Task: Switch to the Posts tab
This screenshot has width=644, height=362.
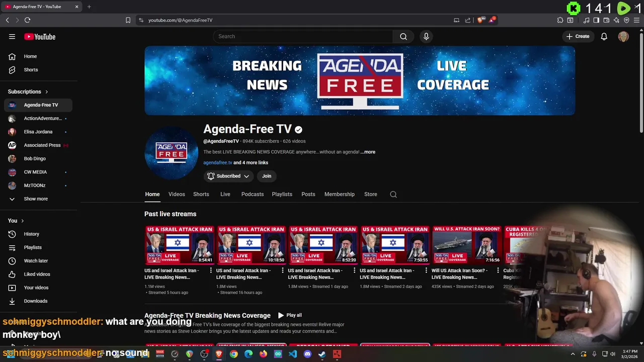Action: (308, 194)
